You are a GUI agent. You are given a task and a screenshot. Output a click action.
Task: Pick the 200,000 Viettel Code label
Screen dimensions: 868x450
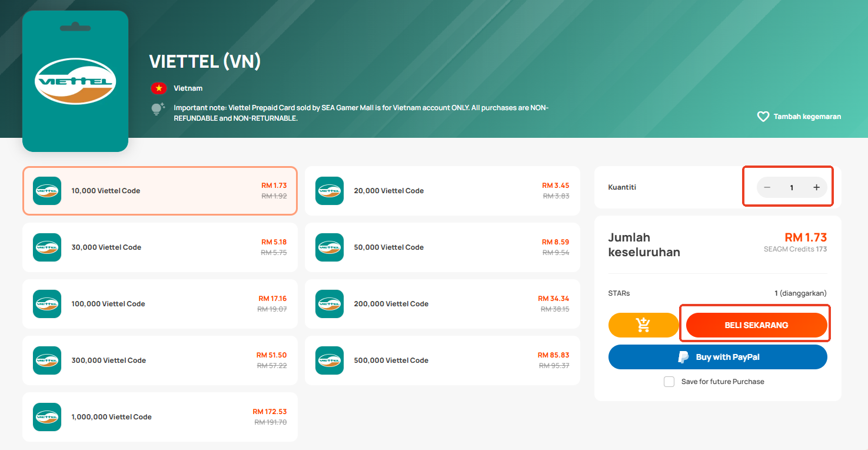click(x=391, y=304)
